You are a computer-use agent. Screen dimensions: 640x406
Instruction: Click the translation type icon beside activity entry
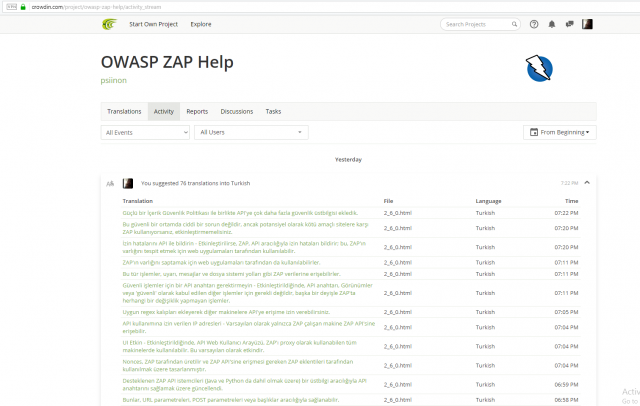[x=110, y=184]
